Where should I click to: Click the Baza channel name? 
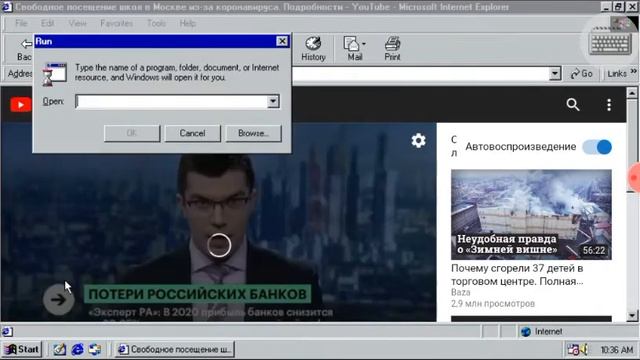pos(461,292)
